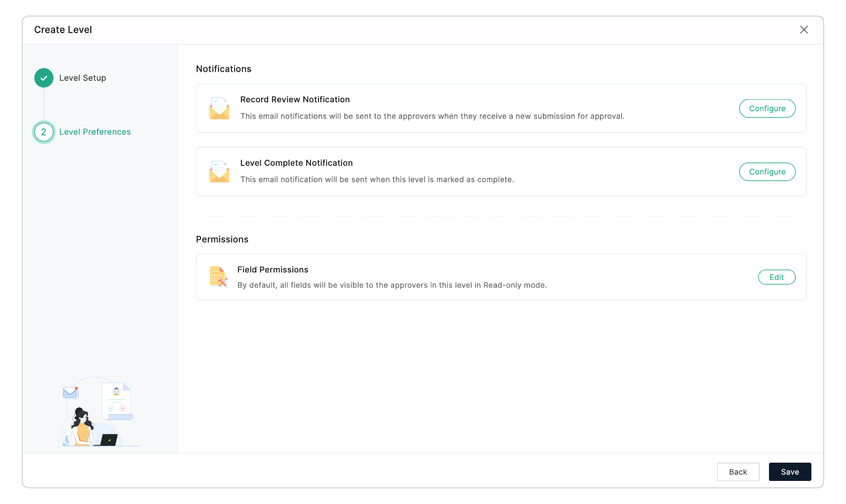The width and height of the screenshot is (846, 504).
Task: Click the Record Review Notification envelope icon
Action: pos(219,108)
